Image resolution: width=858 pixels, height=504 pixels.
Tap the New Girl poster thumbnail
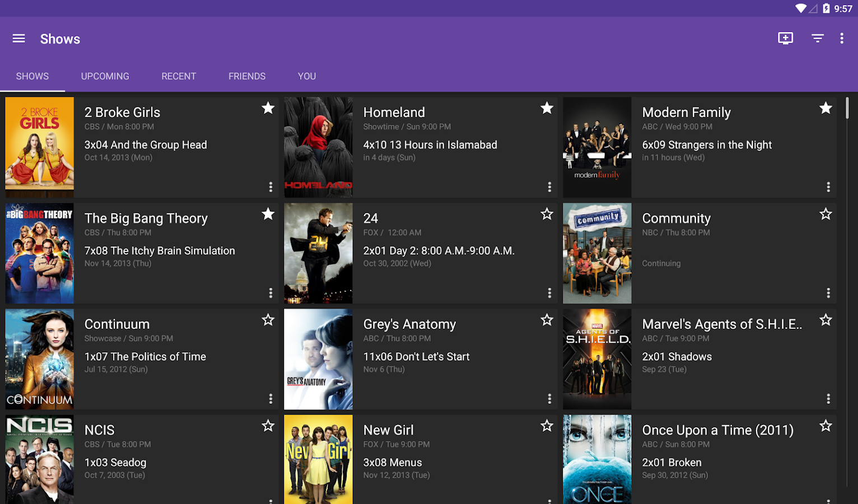coord(318,459)
